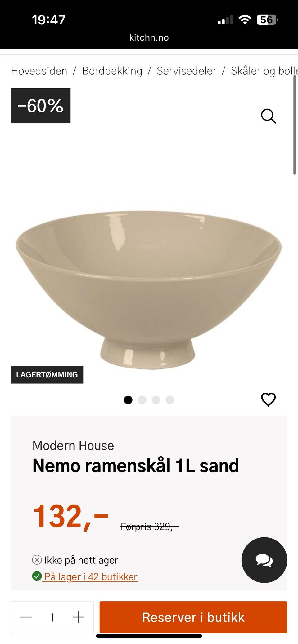Image resolution: width=298 pixels, height=644 pixels.
Task: Tap the Wi-Fi status icon
Action: 245,20
